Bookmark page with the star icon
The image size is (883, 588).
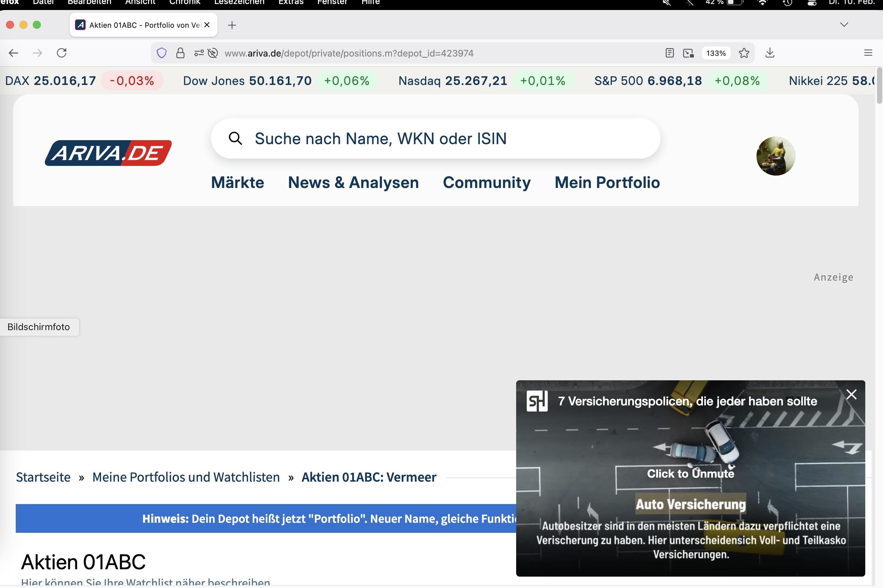coord(744,53)
